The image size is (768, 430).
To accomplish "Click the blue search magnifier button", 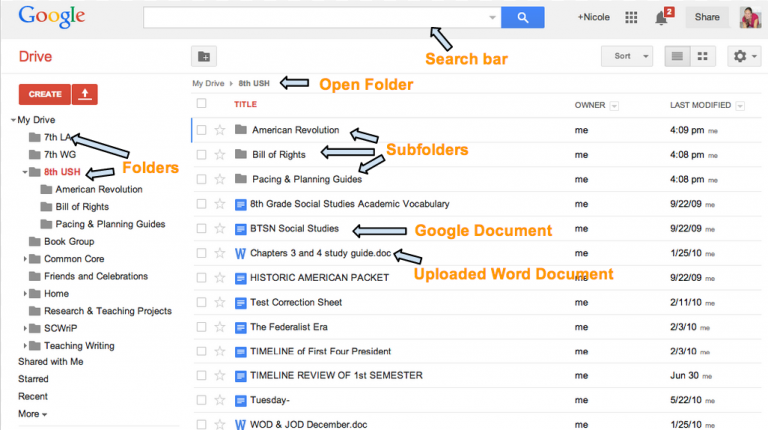I will pyautogui.click(x=521, y=17).
